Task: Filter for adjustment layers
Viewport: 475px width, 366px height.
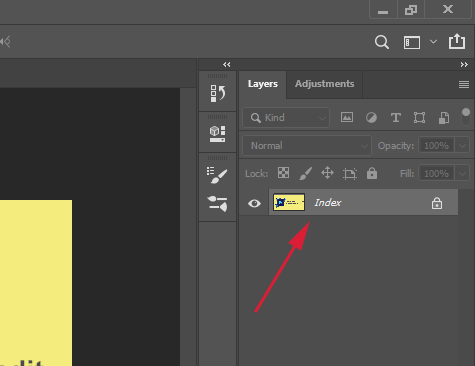Action: (371, 118)
